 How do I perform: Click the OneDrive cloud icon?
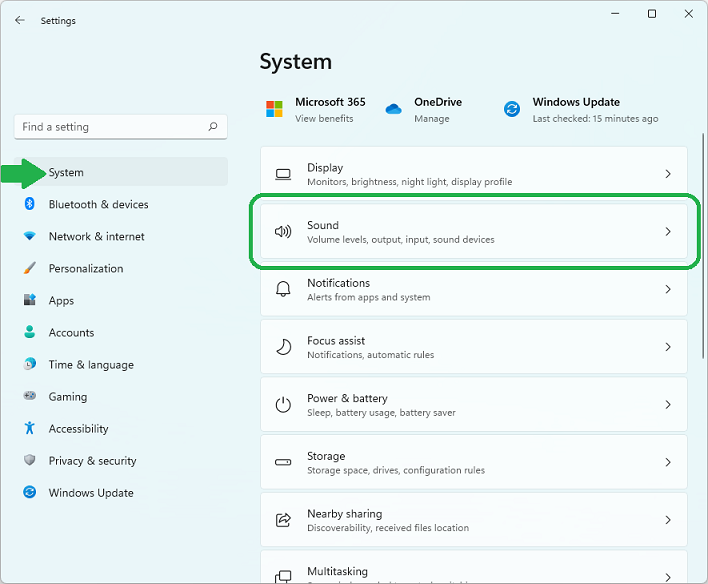pyautogui.click(x=393, y=109)
